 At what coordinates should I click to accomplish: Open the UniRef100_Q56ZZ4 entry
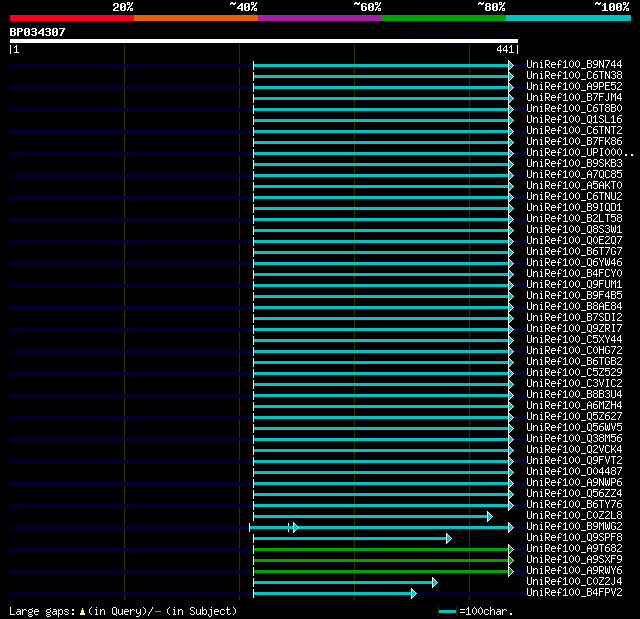click(574, 494)
